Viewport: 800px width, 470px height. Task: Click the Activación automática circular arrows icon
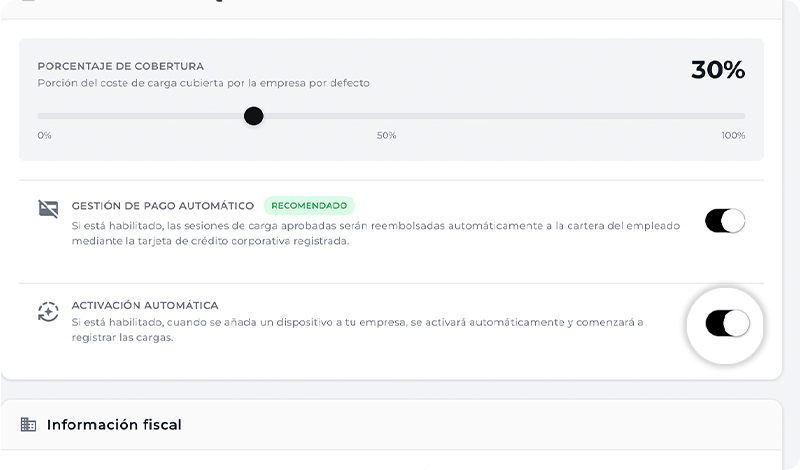click(48, 311)
